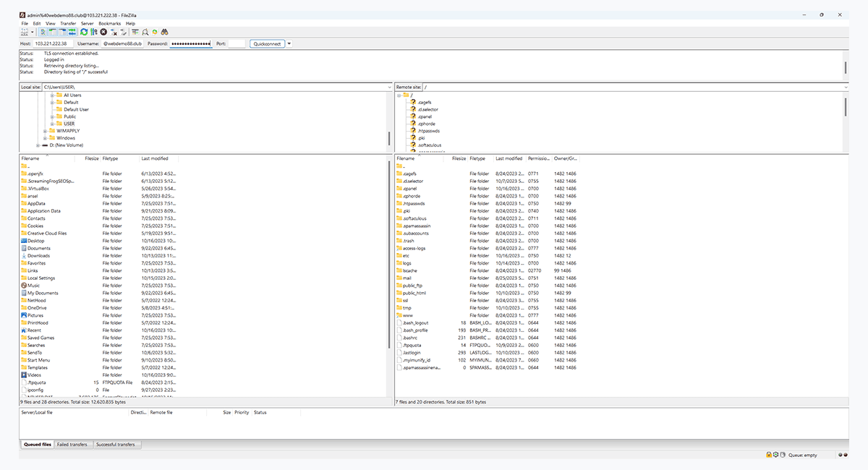Toggle directory comparison icon

click(145, 32)
